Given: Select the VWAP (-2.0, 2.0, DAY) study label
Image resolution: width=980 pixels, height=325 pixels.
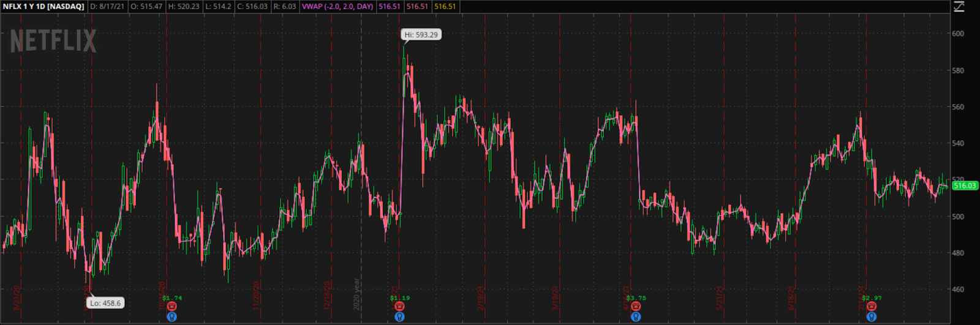Looking at the screenshot, I should pyautogui.click(x=337, y=7).
